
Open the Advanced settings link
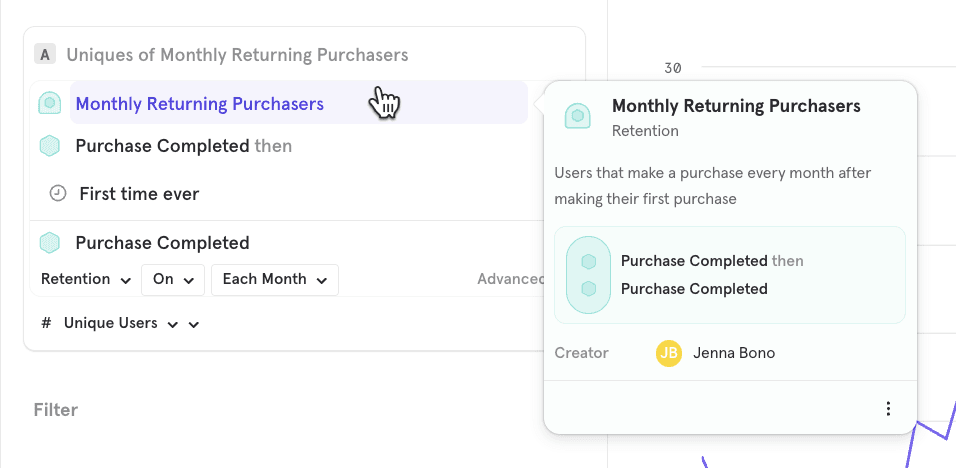510,279
